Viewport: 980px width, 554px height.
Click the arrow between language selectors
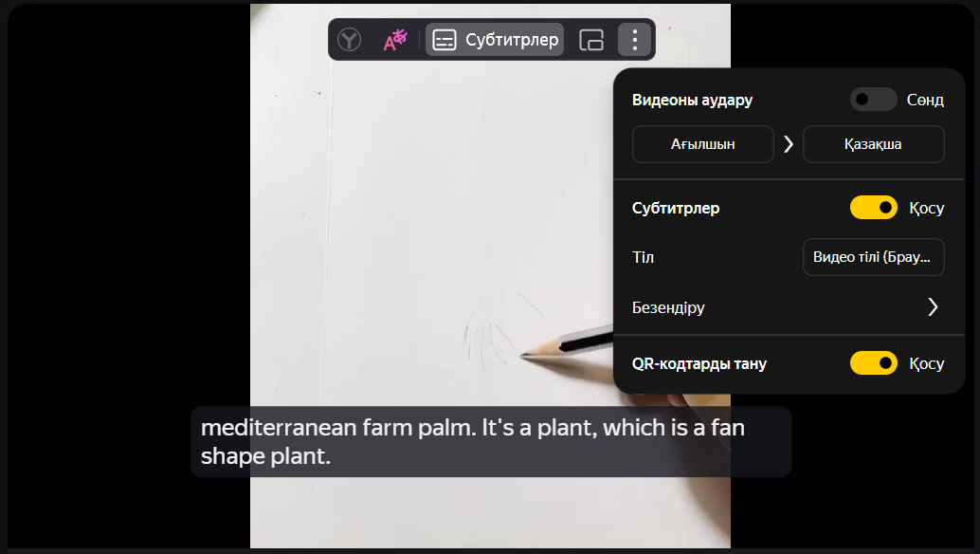[x=789, y=144]
